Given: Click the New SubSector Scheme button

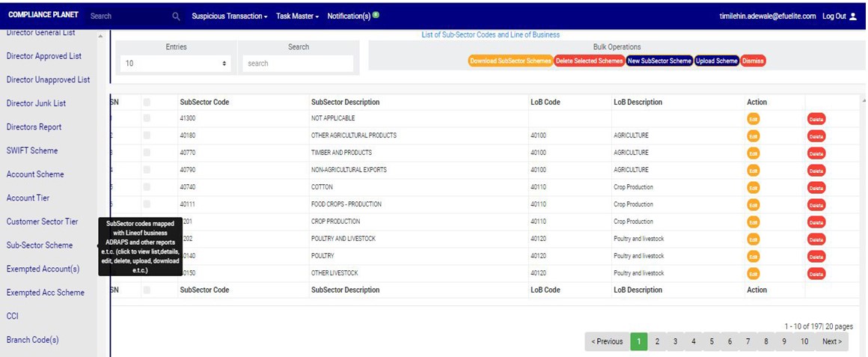Looking at the screenshot, I should (x=659, y=61).
